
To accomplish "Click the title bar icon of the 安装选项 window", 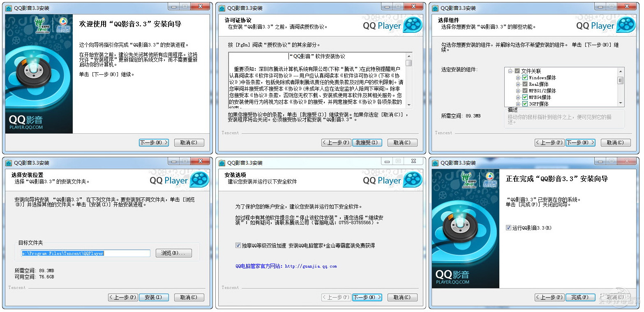I will [x=222, y=163].
